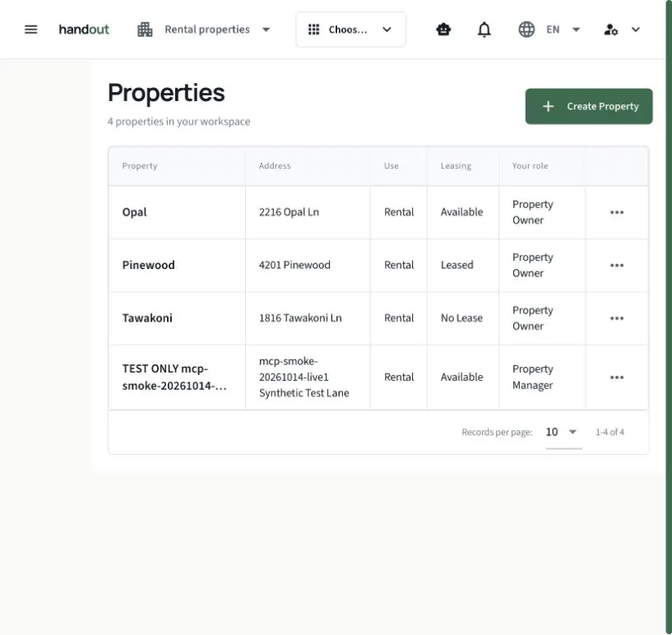
Task: Click the user settings account icon
Action: (610, 30)
